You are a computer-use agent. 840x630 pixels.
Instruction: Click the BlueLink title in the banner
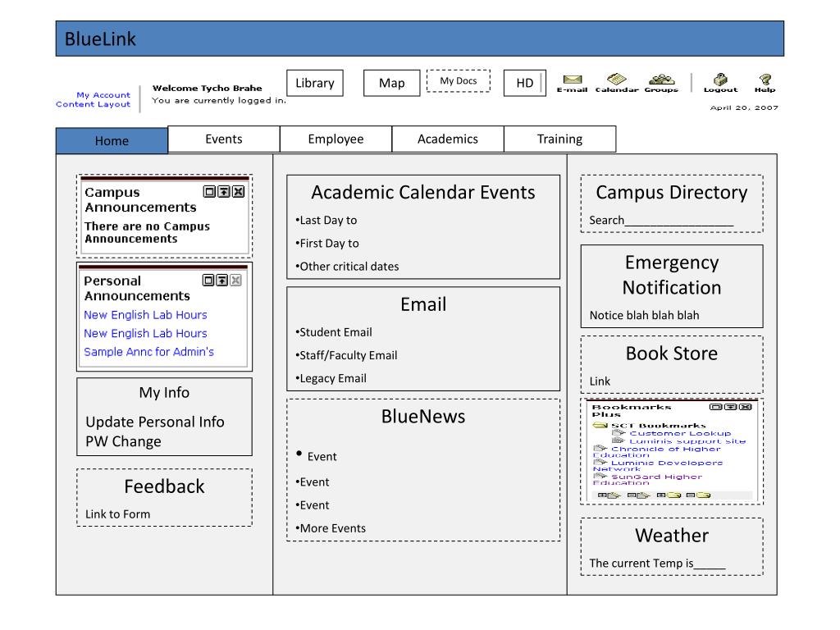point(100,39)
